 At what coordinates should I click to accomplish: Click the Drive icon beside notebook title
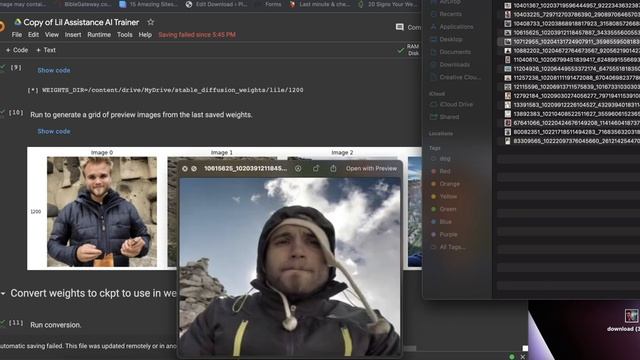pyautogui.click(x=18, y=22)
